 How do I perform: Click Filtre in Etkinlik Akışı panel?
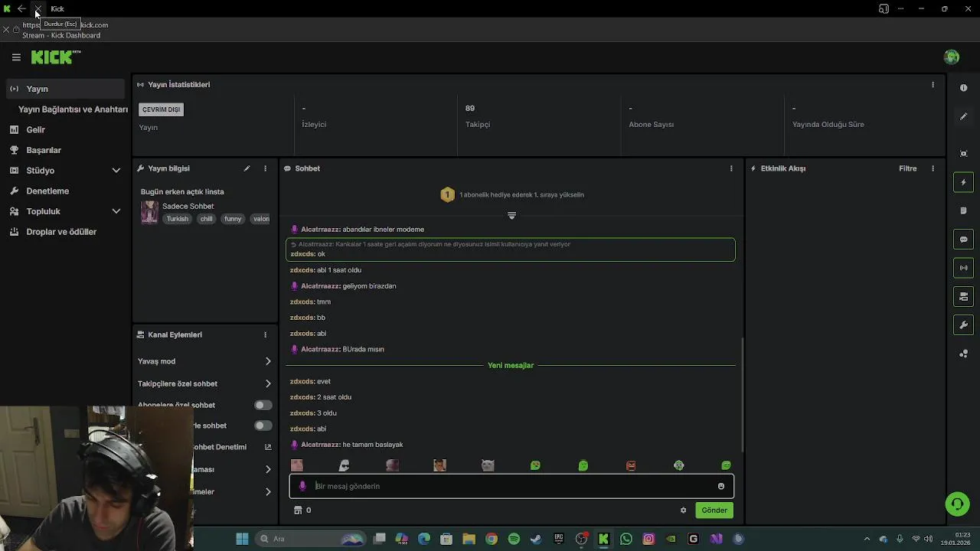tap(908, 168)
